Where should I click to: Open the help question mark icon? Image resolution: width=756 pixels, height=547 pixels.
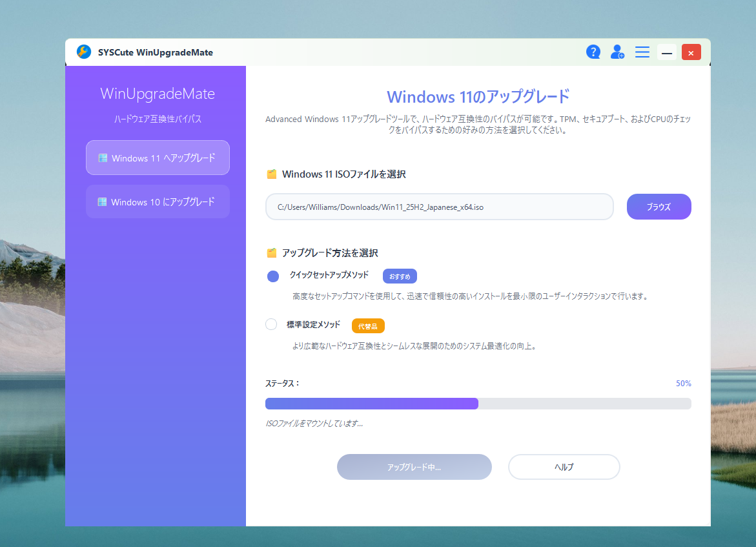[x=593, y=52]
